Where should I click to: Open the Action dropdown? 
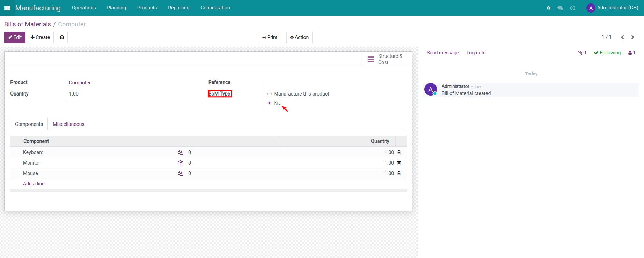[x=299, y=37]
